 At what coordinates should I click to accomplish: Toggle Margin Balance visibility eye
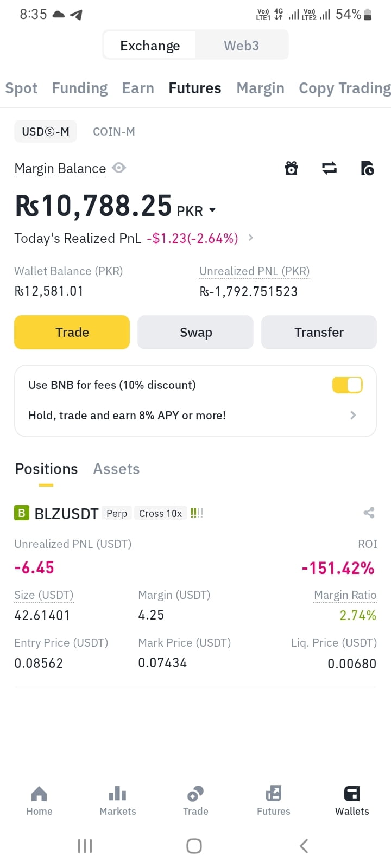point(119,168)
